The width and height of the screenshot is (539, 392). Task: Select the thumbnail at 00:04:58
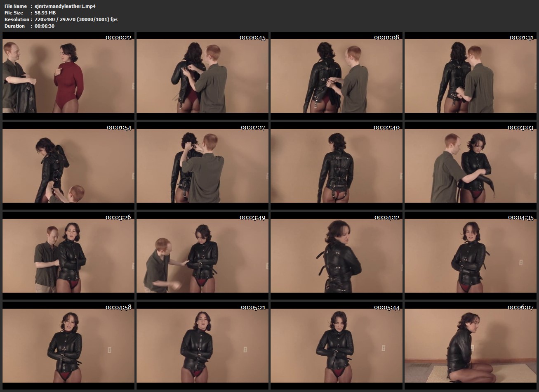pos(68,346)
